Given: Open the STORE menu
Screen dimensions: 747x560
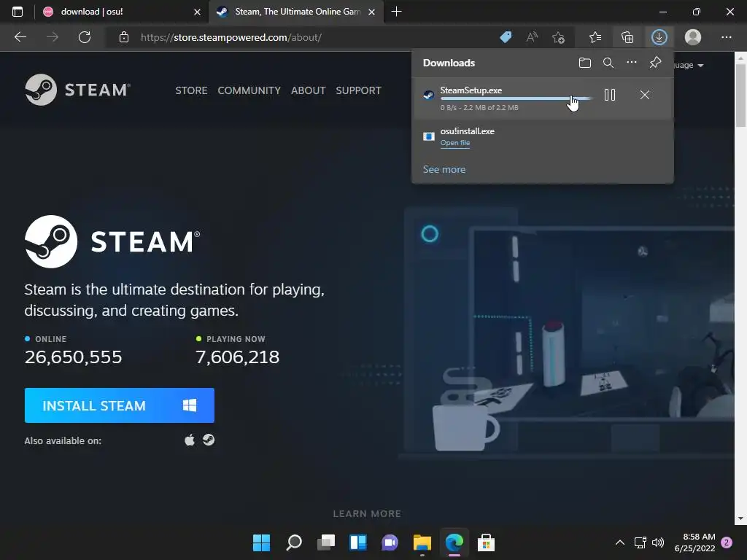Looking at the screenshot, I should point(191,90).
